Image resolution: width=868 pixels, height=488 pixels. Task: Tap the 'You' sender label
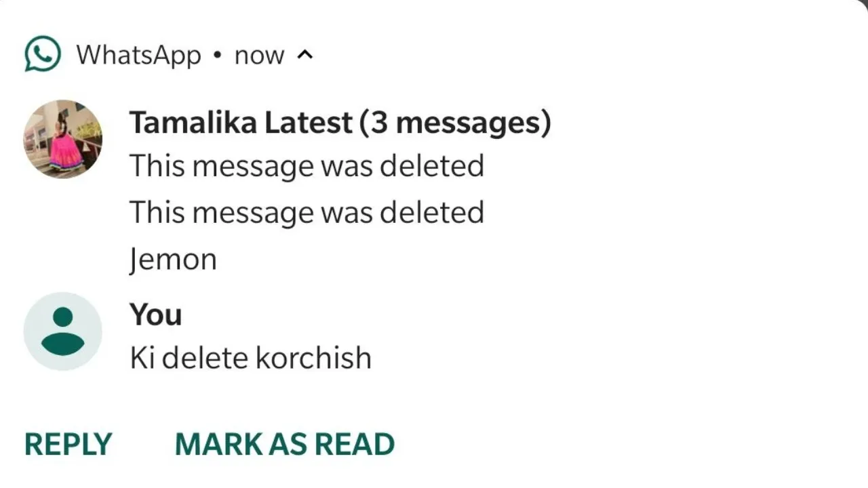pos(155,315)
